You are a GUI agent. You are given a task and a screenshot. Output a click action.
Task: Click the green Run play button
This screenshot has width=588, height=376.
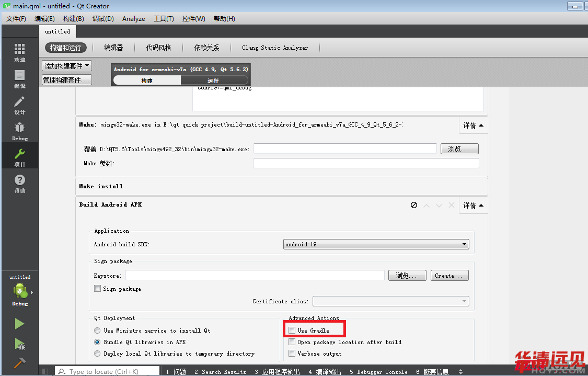19,324
